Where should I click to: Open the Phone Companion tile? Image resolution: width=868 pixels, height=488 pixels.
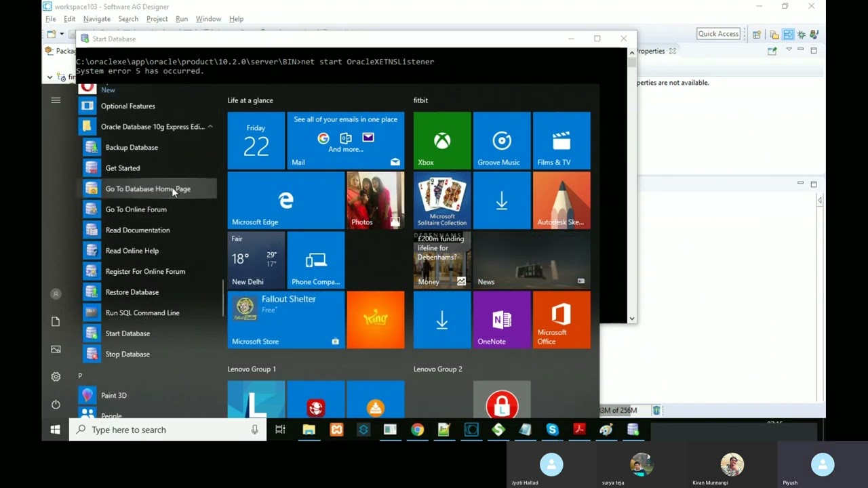click(316, 260)
